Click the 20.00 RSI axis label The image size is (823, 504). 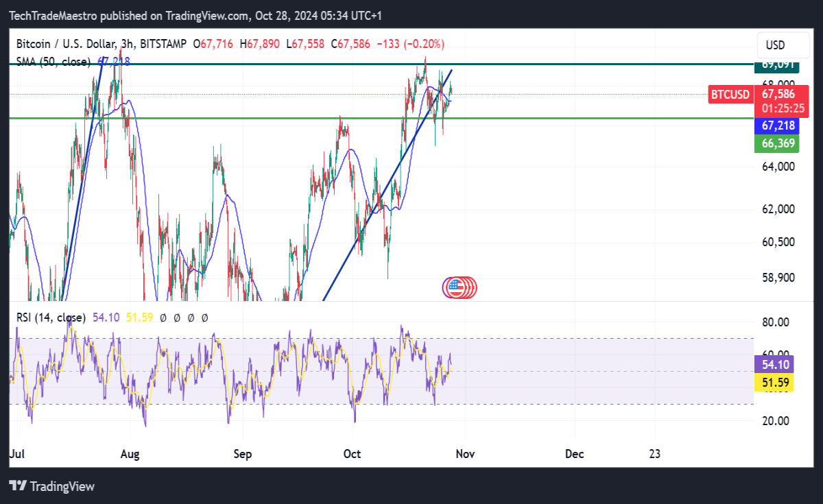pos(775,421)
